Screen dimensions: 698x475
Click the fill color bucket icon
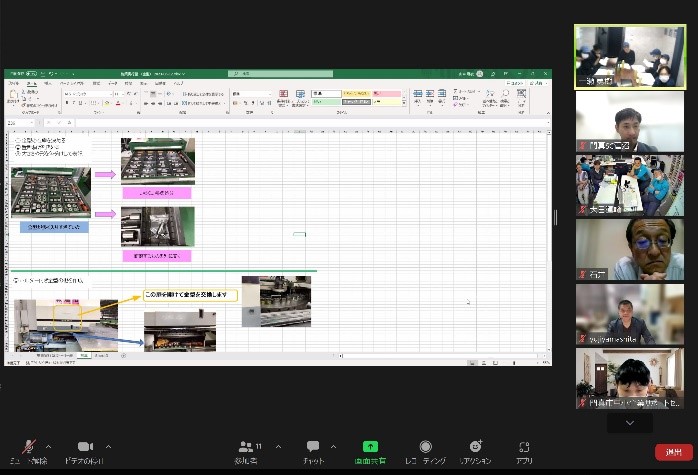click(107, 103)
